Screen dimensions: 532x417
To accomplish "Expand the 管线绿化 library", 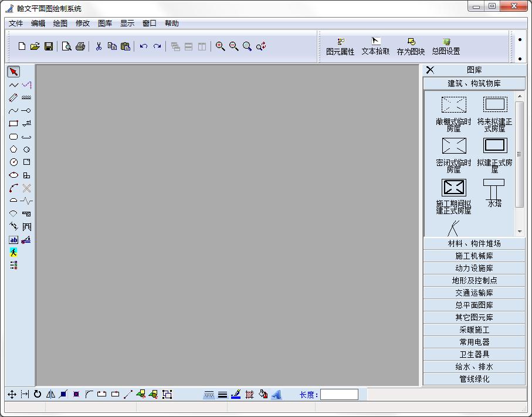I will coord(474,379).
